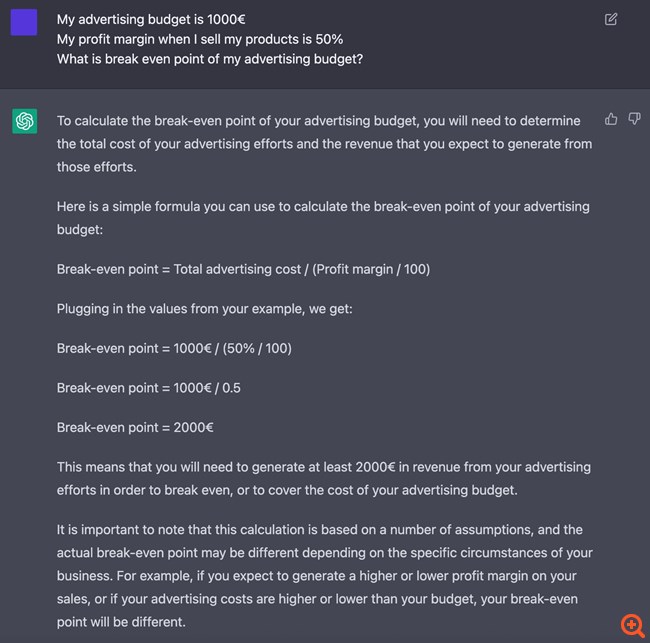Click the 'Here is a simple formula' paragraph
Image resolution: width=650 pixels, height=643 pixels.
pyautogui.click(x=323, y=218)
